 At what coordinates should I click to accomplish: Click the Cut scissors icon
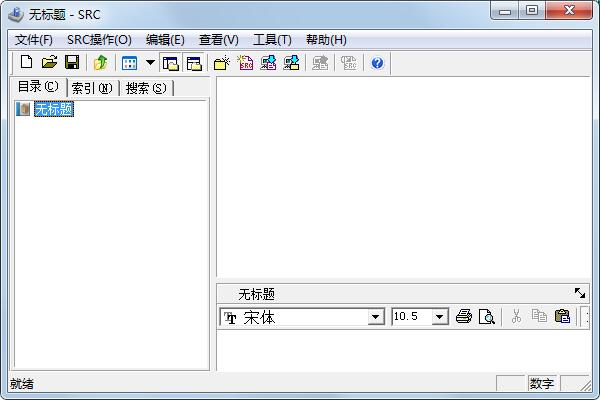pyautogui.click(x=516, y=317)
